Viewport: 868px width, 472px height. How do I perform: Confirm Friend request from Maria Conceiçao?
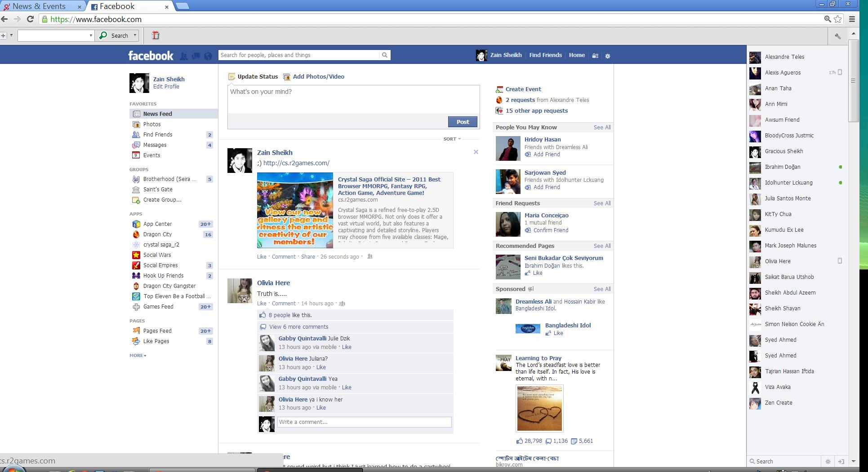[551, 230]
